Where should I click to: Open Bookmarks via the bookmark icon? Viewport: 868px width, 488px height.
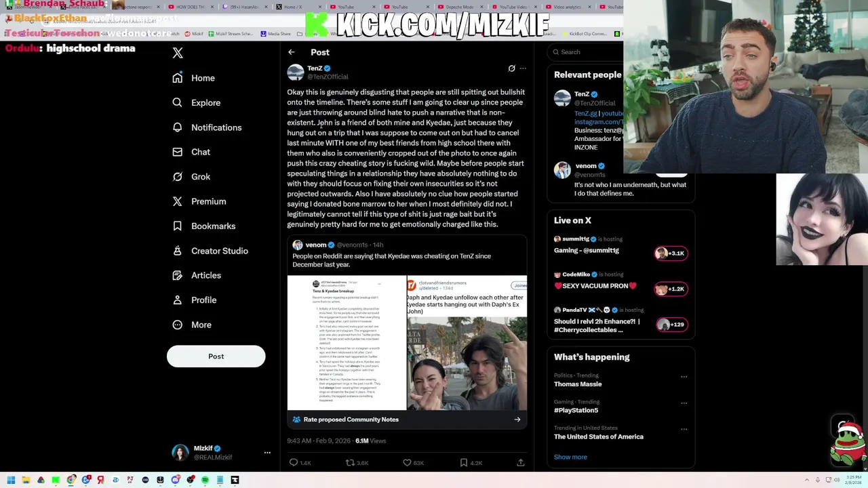point(177,226)
